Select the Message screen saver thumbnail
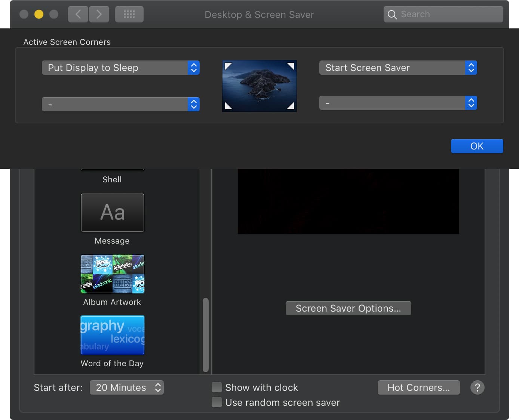This screenshot has height=420, width=519. click(112, 213)
